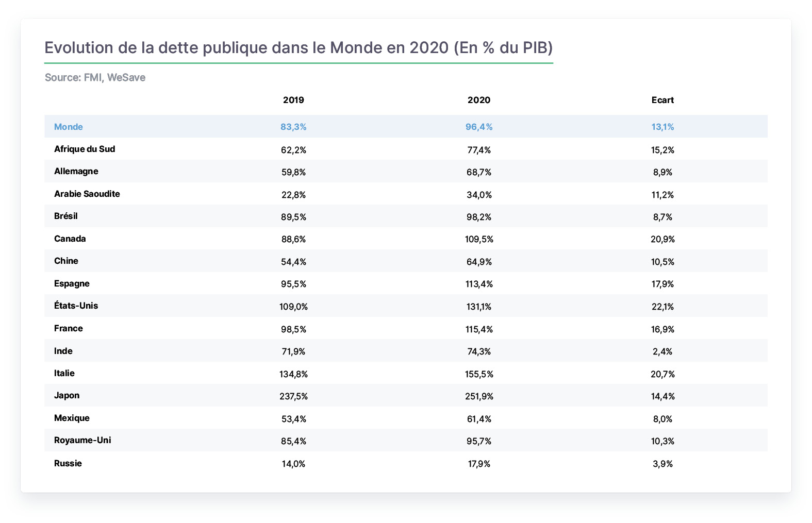Click France's 2019 value 98,5%

(293, 329)
